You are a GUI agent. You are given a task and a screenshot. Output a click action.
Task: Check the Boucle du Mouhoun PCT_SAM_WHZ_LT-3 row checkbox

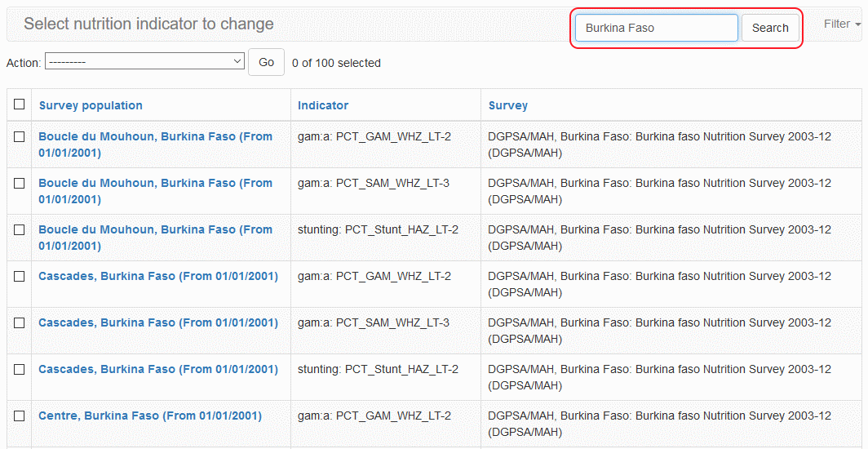[x=19, y=184]
